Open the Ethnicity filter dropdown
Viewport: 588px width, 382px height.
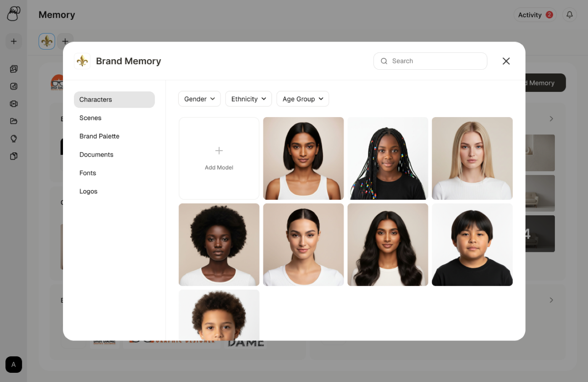[249, 99]
